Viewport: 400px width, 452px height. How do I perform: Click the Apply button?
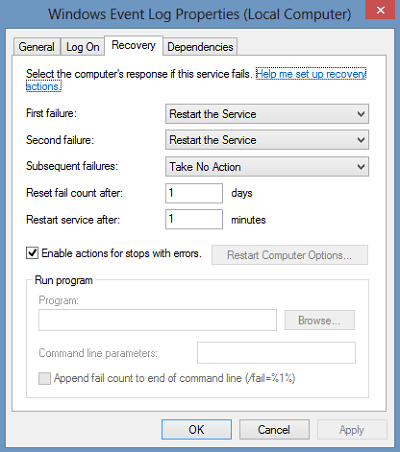352,430
